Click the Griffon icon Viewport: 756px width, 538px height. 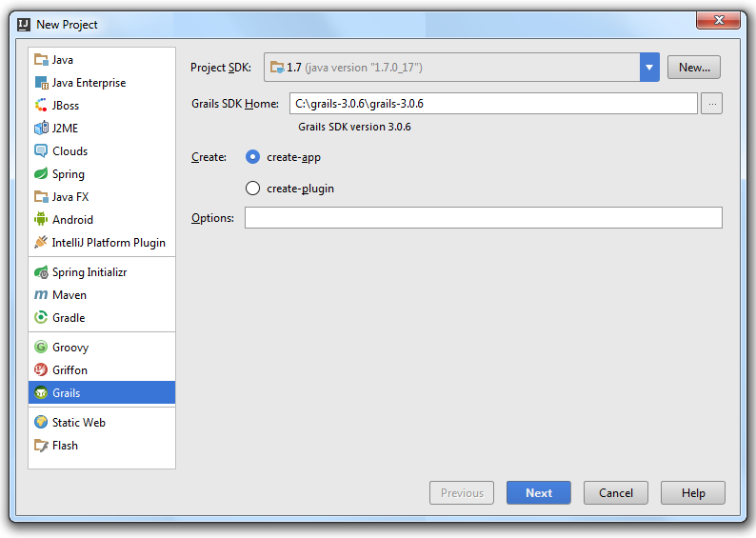(41, 369)
